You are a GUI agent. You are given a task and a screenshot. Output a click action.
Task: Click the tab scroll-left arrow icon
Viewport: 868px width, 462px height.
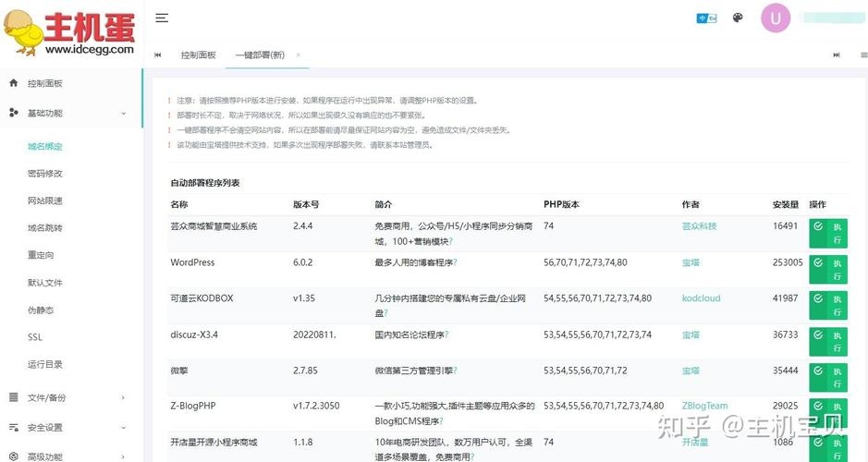pyautogui.click(x=158, y=55)
